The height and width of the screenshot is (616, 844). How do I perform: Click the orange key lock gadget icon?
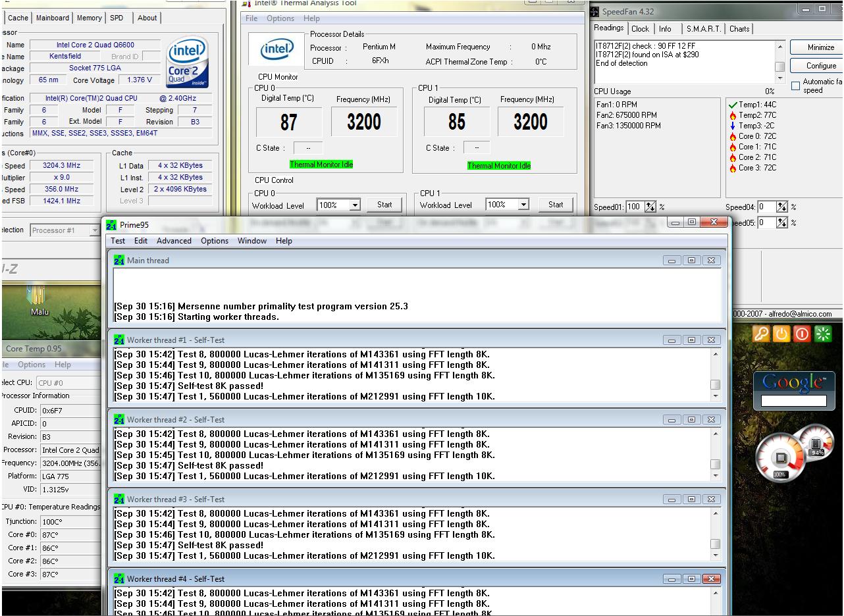(x=760, y=334)
